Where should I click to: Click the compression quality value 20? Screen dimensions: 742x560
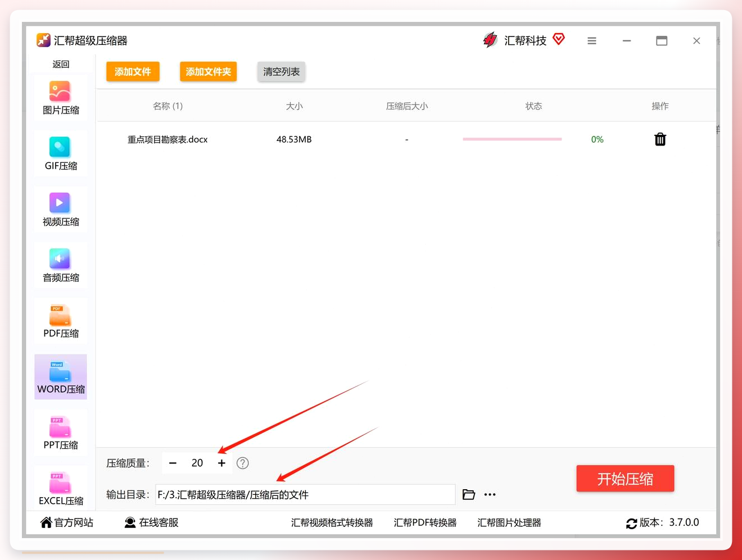(x=197, y=463)
